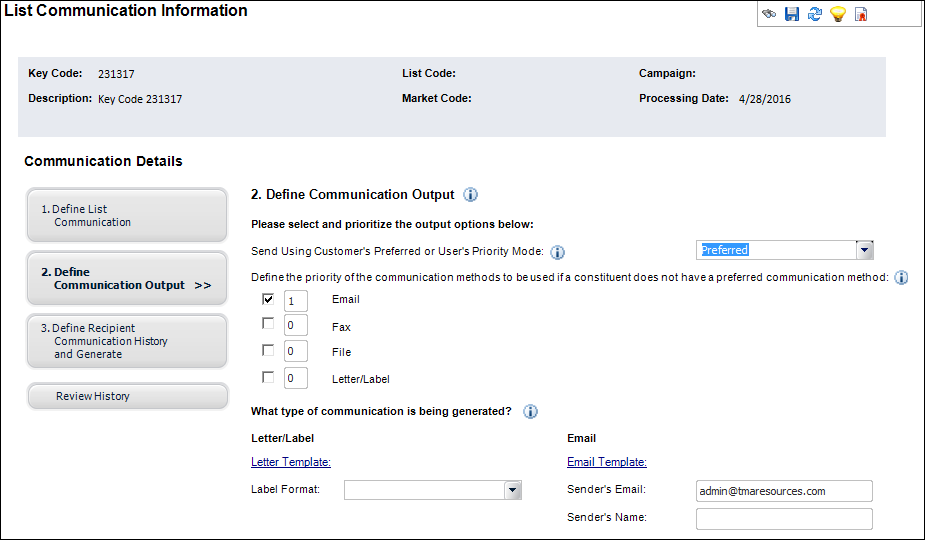925x540 pixels.
Task: Open the Preferred priority mode dropdown
Action: pyautogui.click(x=864, y=250)
